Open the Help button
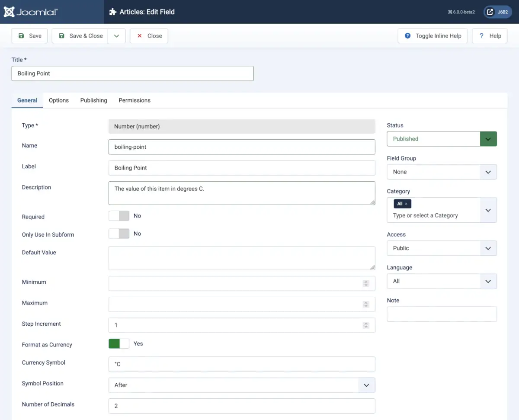The width and height of the screenshot is (519, 420). coord(490,36)
